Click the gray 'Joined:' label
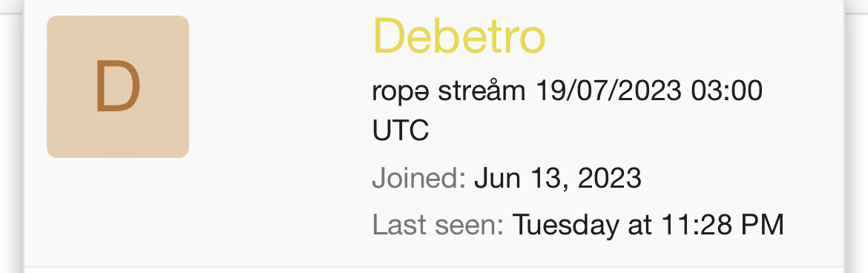The height and width of the screenshot is (273, 868). (419, 178)
